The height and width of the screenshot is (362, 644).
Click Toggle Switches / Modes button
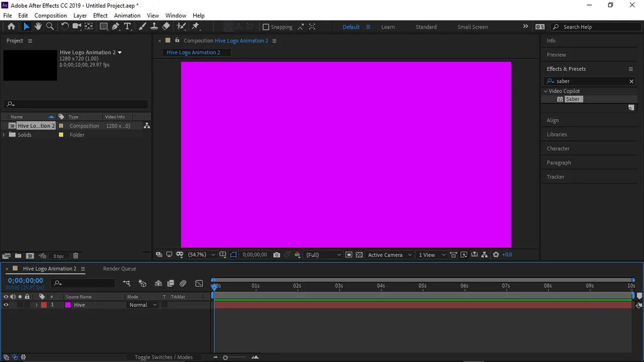[164, 357]
